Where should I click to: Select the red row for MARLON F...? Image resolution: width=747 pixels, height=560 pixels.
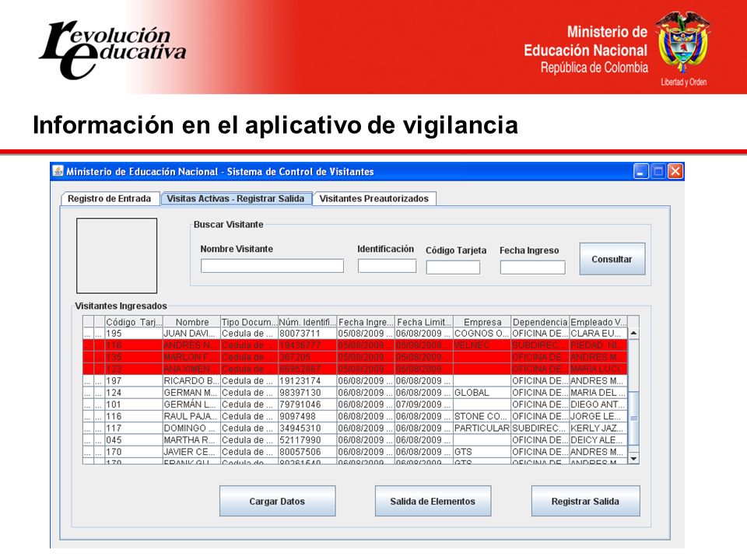355,357
